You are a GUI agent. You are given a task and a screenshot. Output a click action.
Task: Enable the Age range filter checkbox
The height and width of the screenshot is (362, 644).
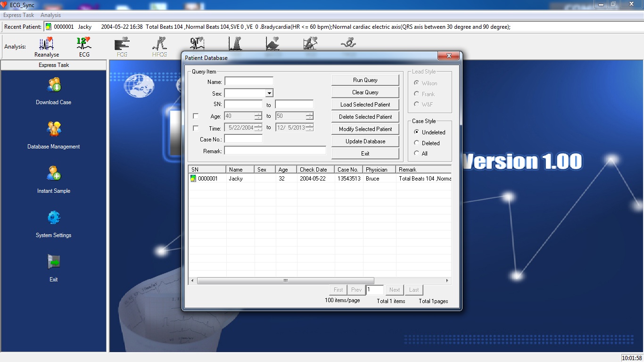point(196,116)
